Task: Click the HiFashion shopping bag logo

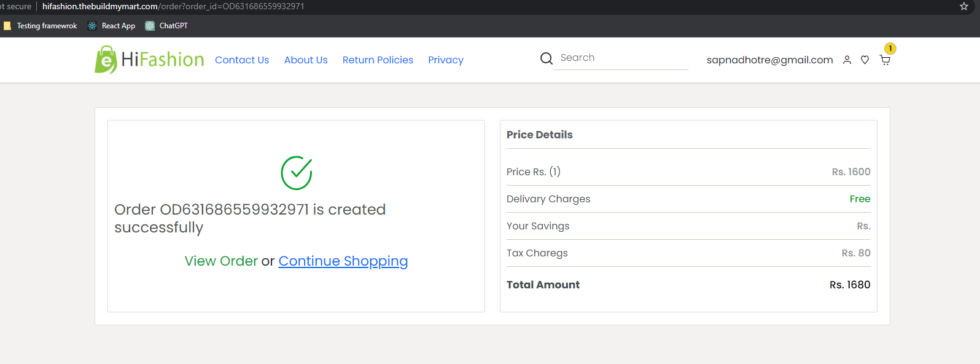Action: (106, 60)
